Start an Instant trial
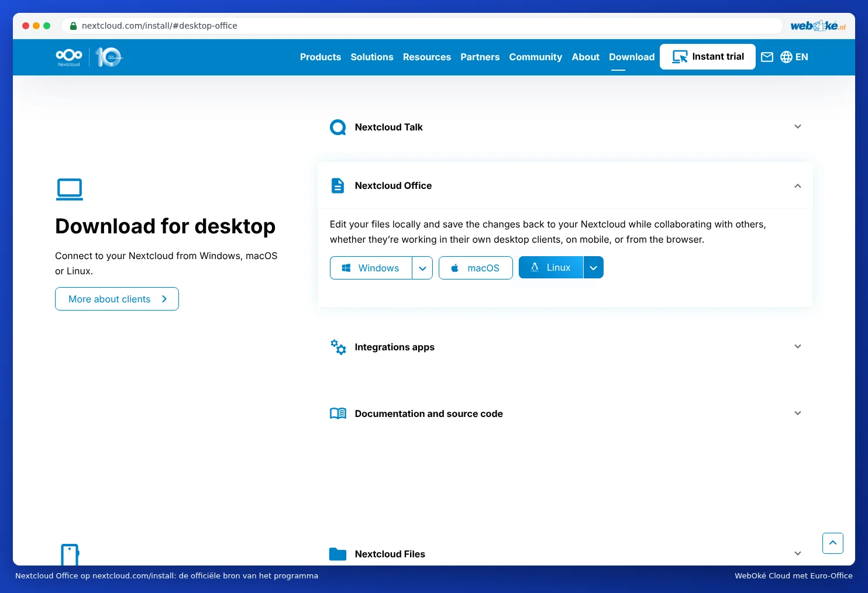 [x=708, y=57]
